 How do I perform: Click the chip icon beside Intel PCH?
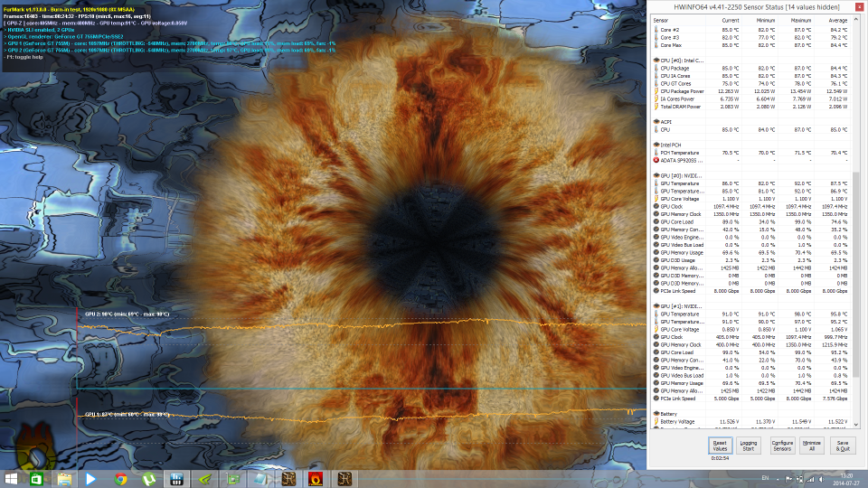click(656, 145)
